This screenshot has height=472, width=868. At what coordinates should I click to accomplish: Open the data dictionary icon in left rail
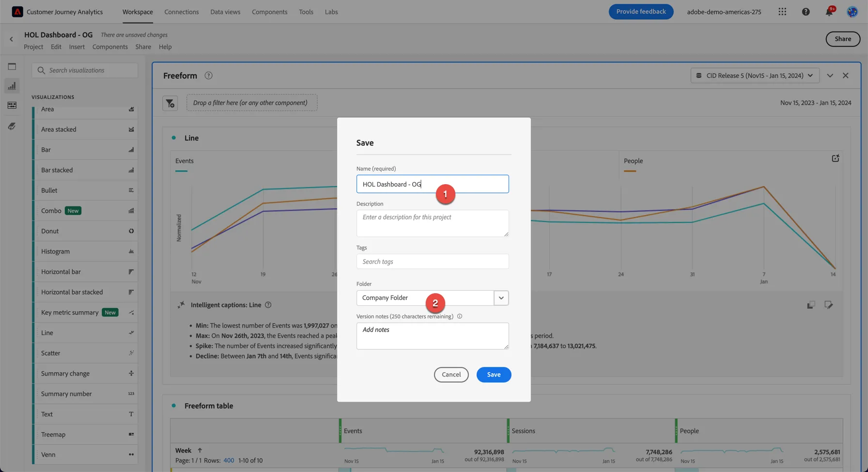pos(12,126)
